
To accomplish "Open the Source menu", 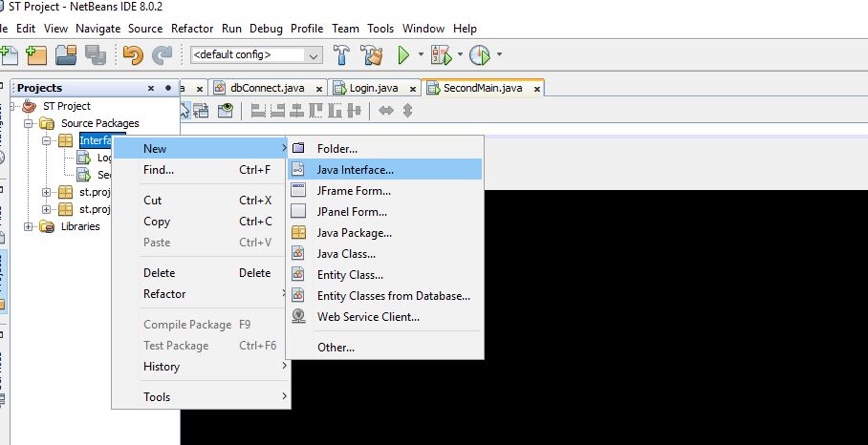I will [x=145, y=29].
